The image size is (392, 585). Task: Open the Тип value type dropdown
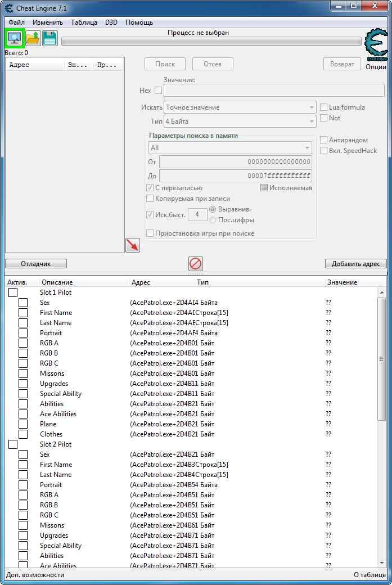[x=240, y=121]
